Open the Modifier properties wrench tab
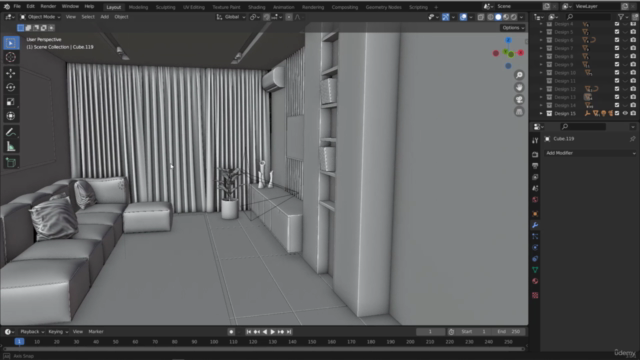This screenshot has height=360, width=640. pyautogui.click(x=535, y=225)
